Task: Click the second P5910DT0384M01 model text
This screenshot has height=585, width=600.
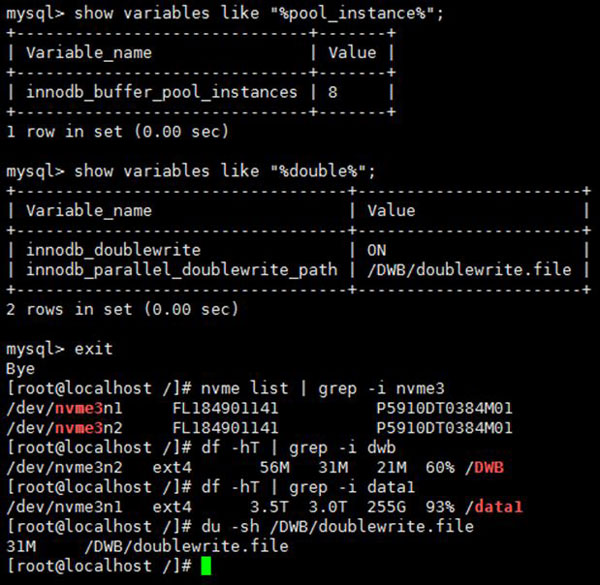Action: [x=444, y=428]
